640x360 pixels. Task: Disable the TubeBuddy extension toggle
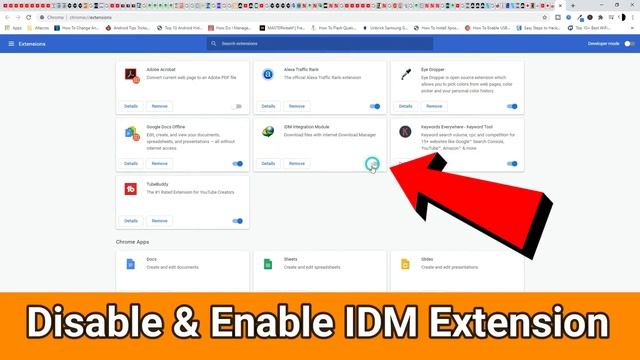237,221
